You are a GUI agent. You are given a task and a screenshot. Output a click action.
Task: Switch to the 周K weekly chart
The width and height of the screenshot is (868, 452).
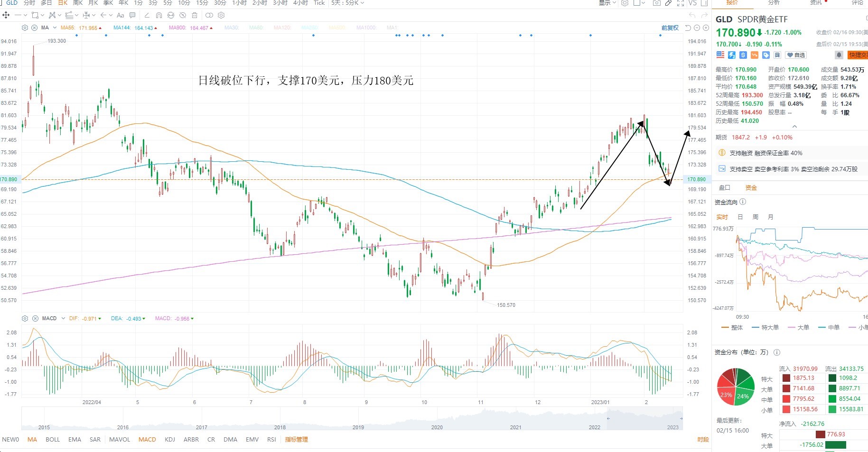click(x=78, y=3)
